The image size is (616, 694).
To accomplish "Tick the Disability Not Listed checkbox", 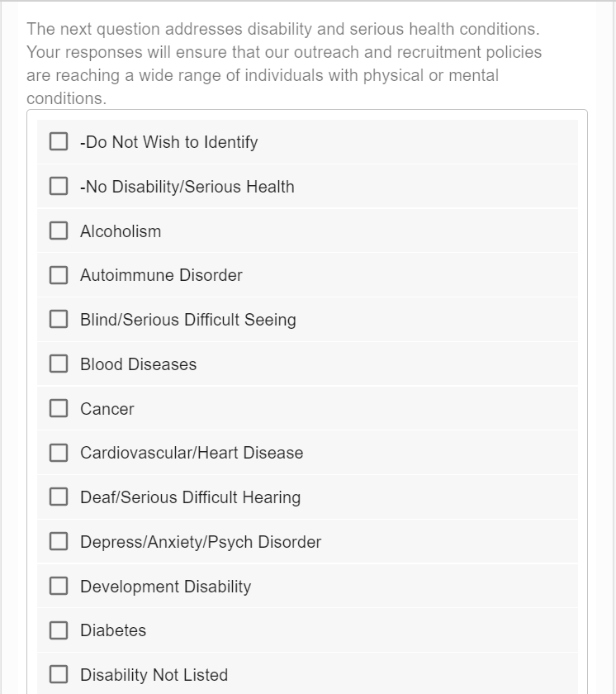I will [59, 675].
